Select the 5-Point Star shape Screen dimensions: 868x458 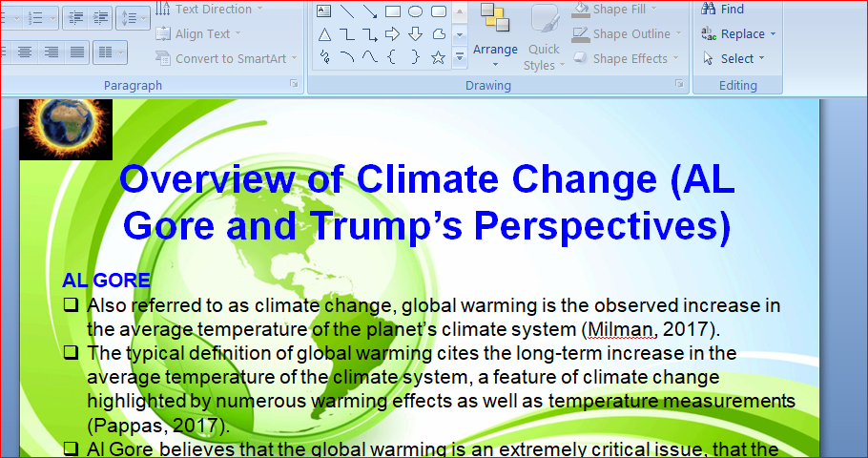click(439, 57)
